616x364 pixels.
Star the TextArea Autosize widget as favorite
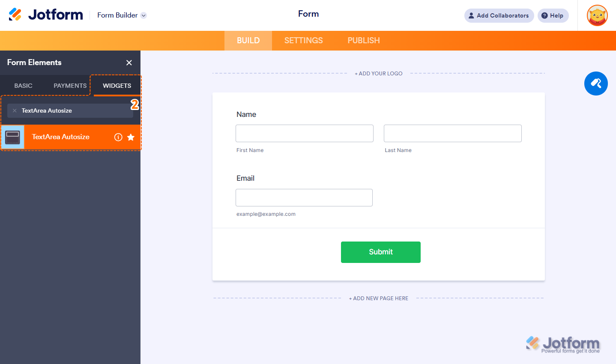pos(131,137)
